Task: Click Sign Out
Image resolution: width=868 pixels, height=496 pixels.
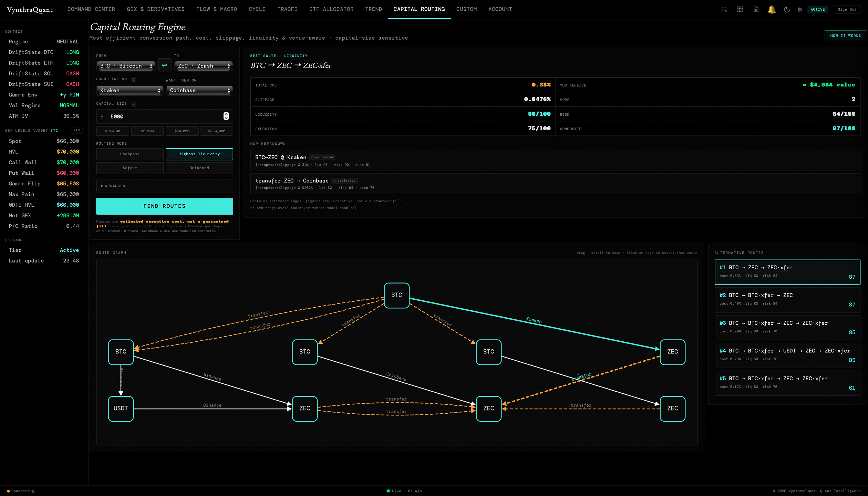Action: [x=847, y=9]
